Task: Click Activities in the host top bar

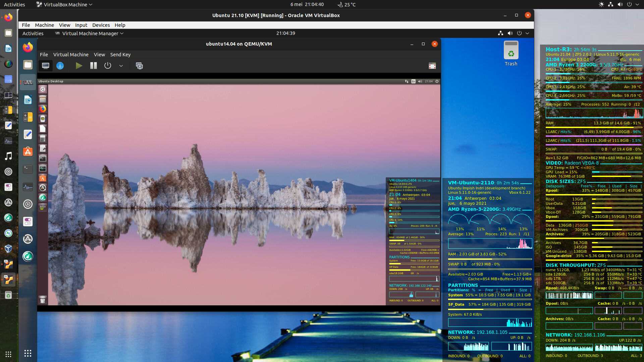Action: point(14,4)
